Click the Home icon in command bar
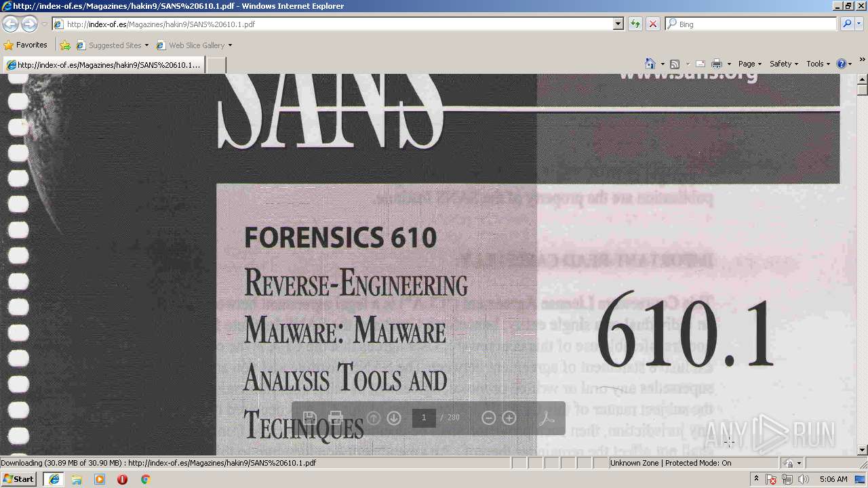 (x=650, y=64)
